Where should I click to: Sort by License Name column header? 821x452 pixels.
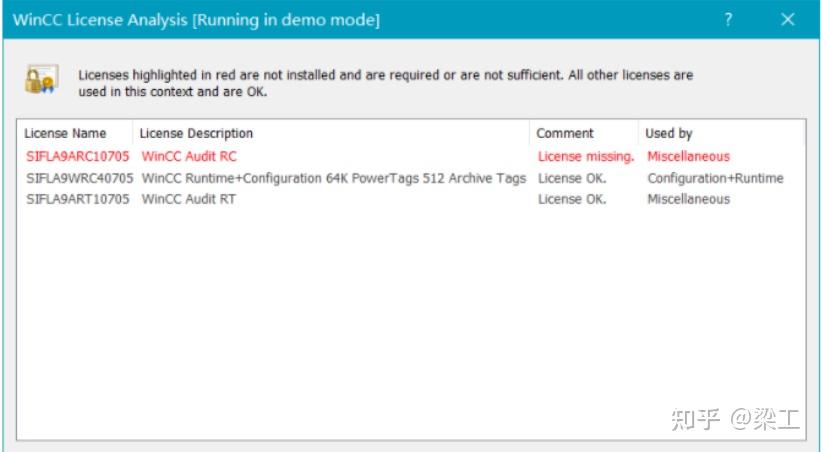(x=65, y=133)
